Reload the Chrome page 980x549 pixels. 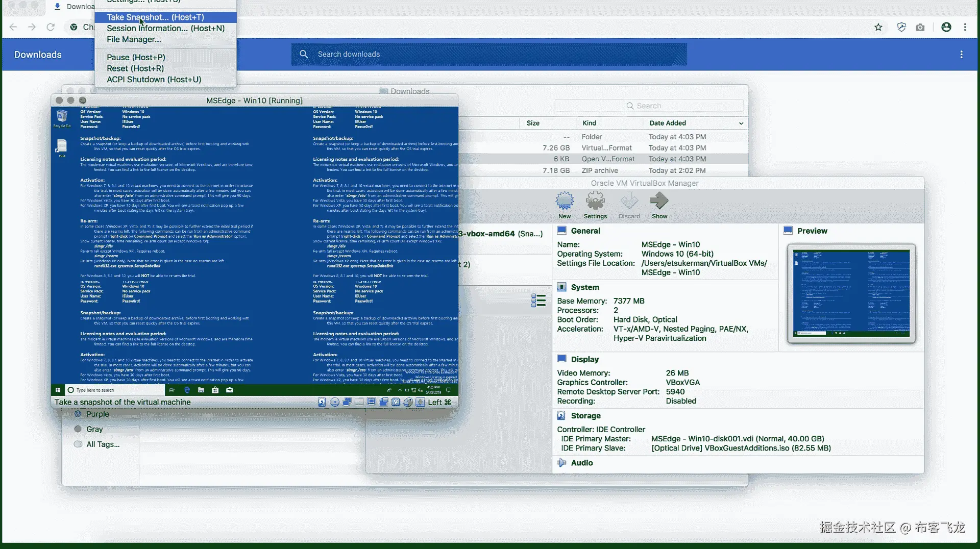click(51, 27)
